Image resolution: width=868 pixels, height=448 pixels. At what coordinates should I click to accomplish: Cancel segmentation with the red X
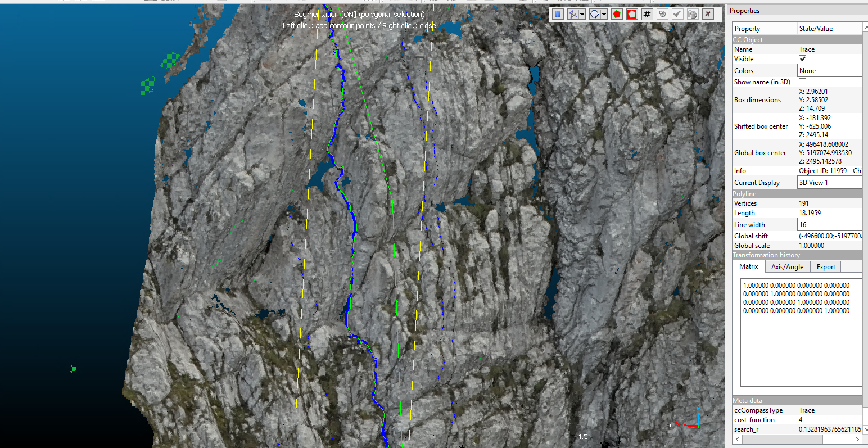(x=707, y=14)
